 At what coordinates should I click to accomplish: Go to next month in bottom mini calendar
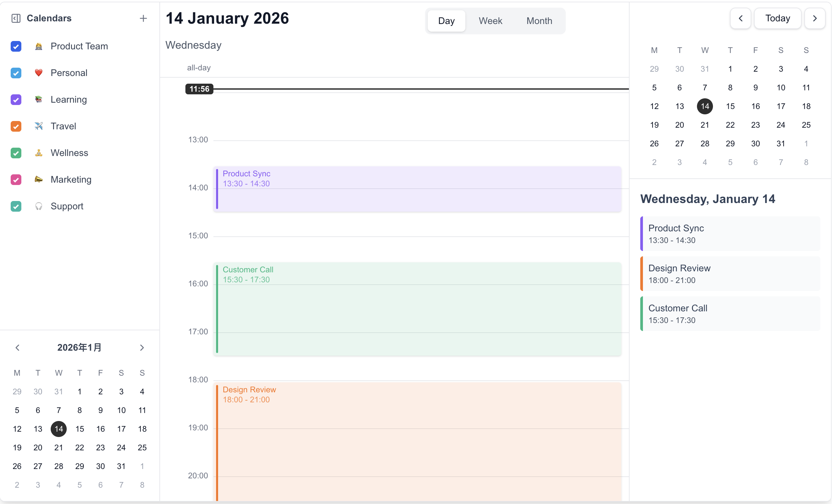142,347
